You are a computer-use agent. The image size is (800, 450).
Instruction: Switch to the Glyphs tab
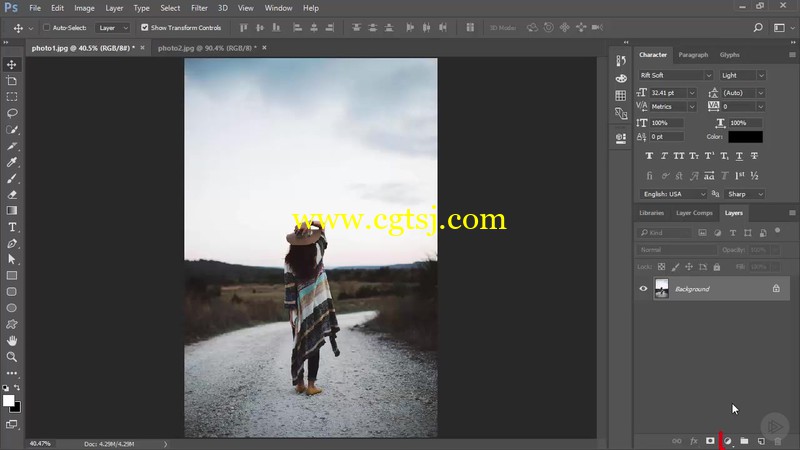[x=730, y=55]
